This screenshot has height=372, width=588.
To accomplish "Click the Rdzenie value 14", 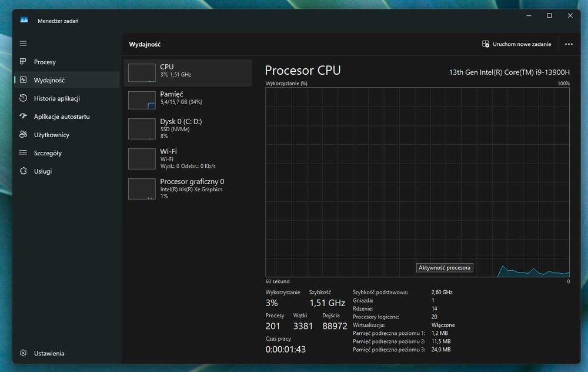I will [435, 308].
